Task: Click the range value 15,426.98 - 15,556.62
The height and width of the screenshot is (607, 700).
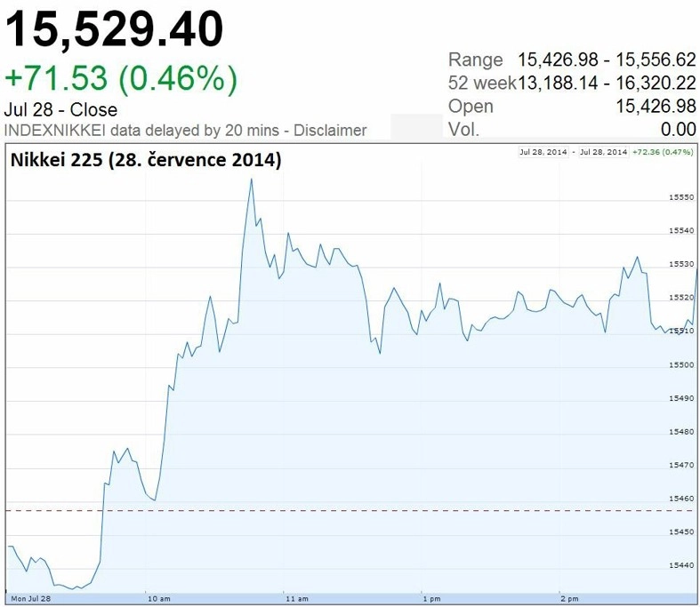Action: (607, 60)
